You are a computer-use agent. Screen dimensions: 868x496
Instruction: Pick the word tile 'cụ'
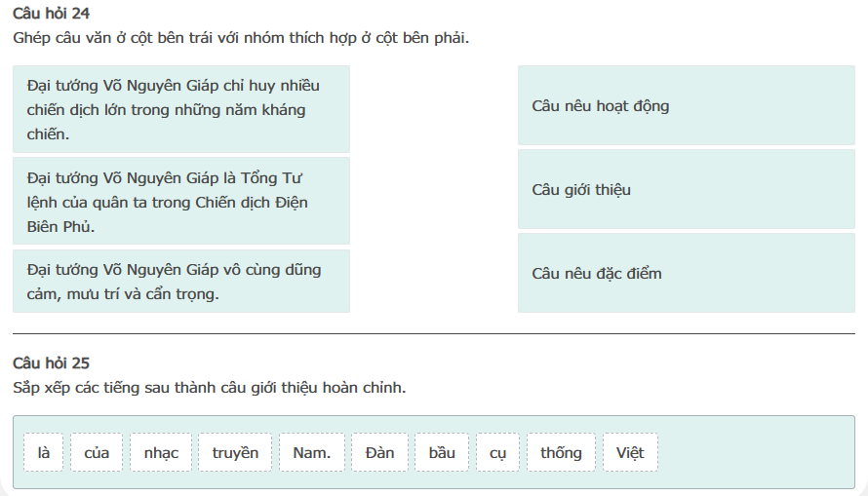click(x=497, y=452)
